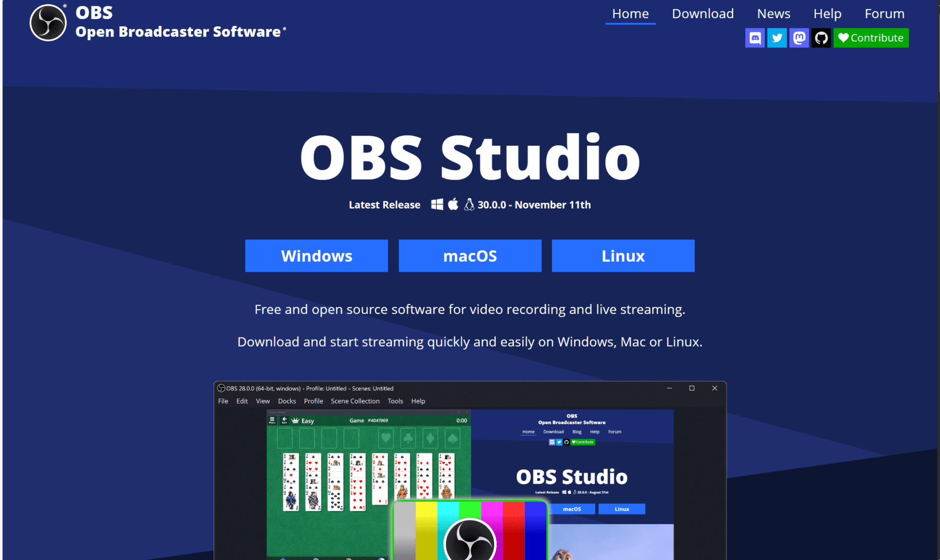This screenshot has height=560, width=940.
Task: Select the macOS download tab
Action: coord(470,256)
